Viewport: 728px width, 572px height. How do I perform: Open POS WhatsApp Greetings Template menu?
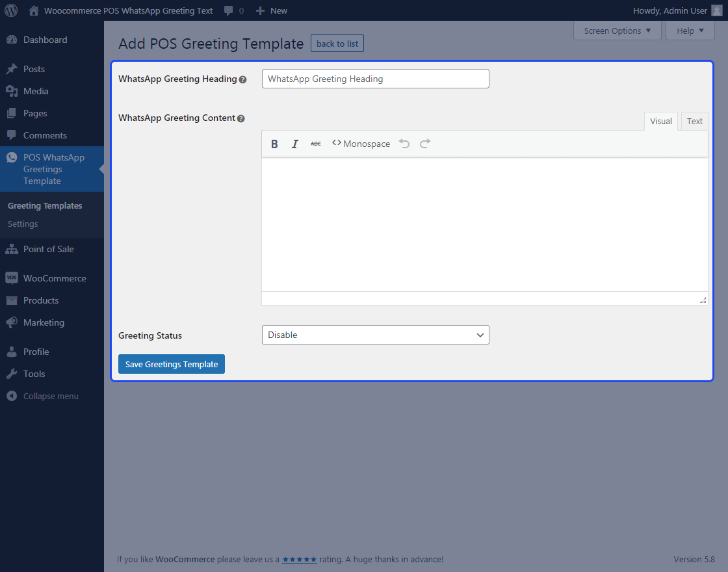(x=52, y=169)
